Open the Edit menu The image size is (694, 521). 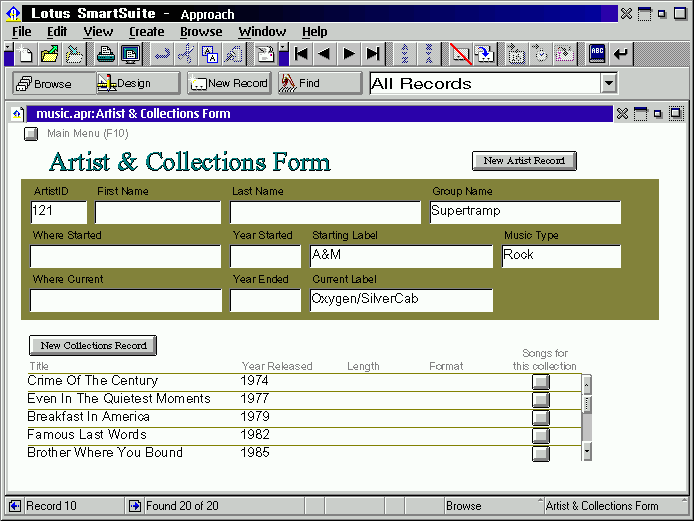click(57, 32)
